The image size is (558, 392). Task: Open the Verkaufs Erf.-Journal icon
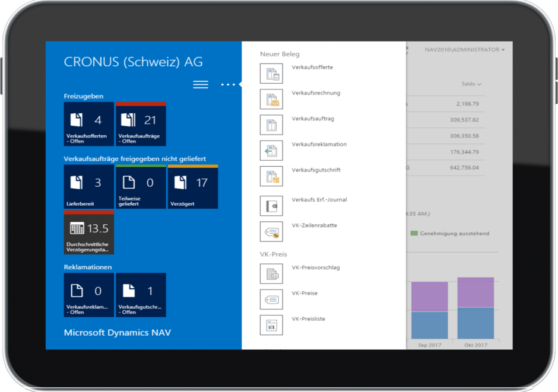271,205
